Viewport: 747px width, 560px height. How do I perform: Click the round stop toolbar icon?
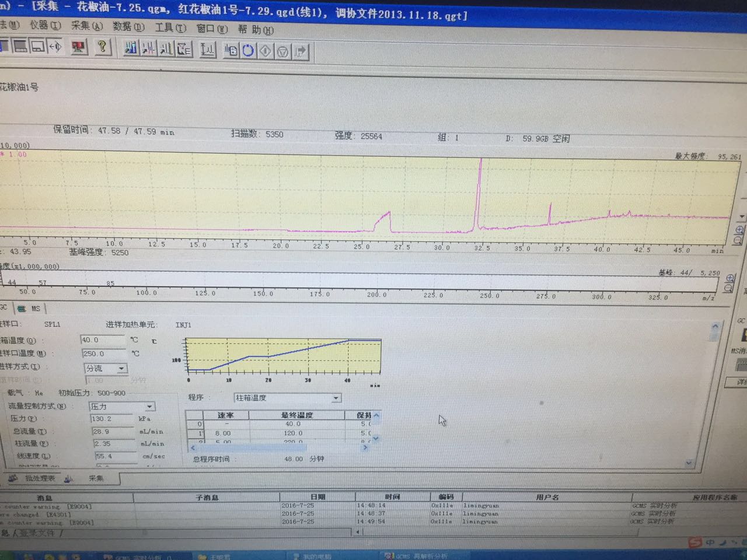pos(283,52)
